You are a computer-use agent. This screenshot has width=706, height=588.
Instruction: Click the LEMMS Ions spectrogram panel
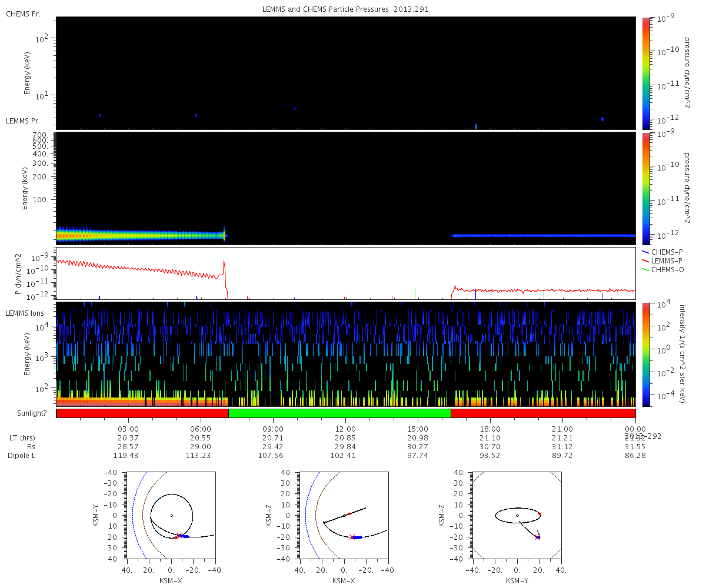pos(345,354)
